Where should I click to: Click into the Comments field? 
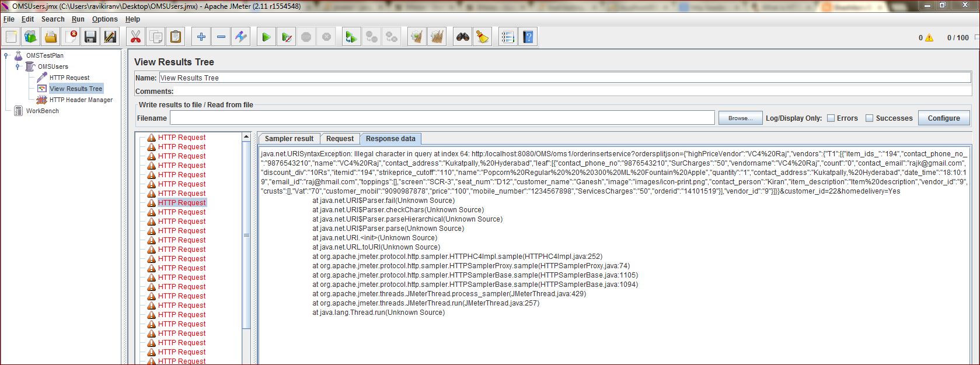[x=573, y=91]
